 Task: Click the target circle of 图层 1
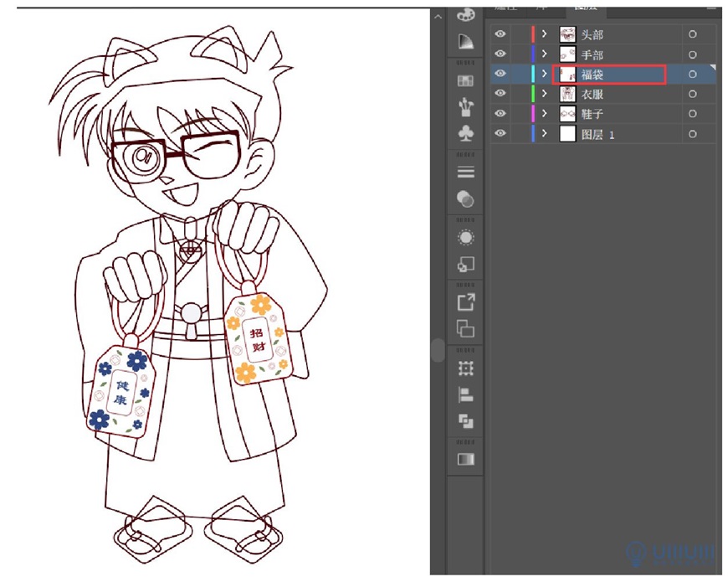[692, 134]
